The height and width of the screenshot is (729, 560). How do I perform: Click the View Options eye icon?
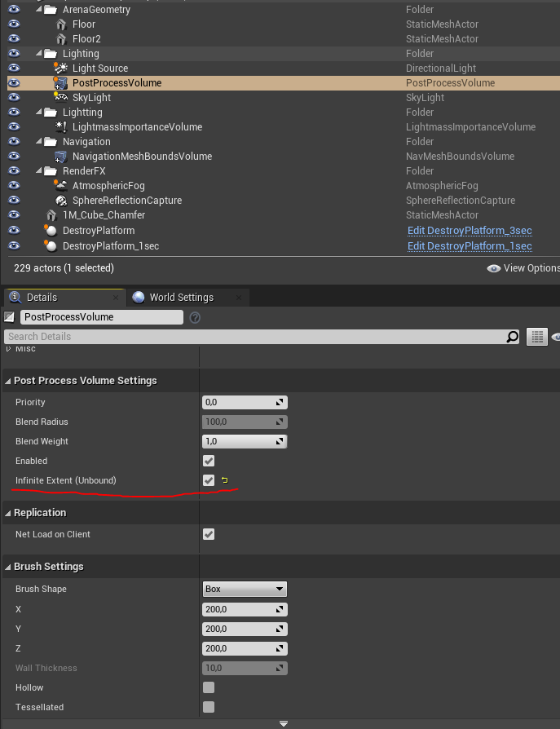pyautogui.click(x=493, y=268)
